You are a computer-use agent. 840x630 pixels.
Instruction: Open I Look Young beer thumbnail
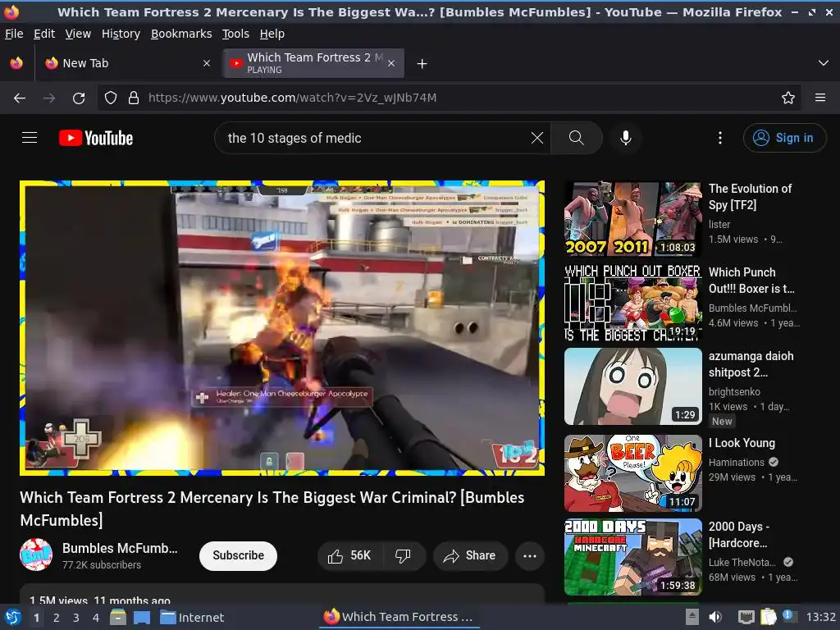point(633,473)
